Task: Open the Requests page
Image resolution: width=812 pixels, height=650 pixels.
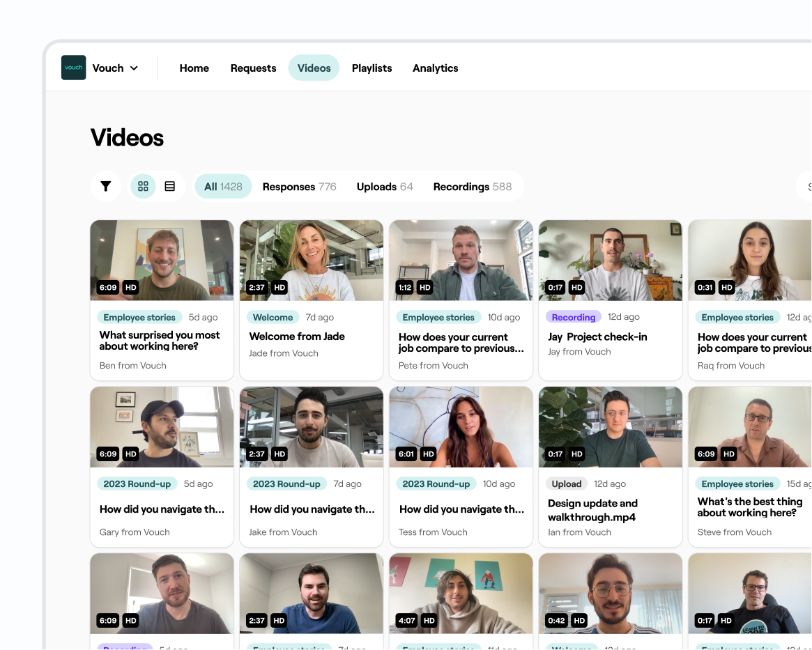Action: [x=253, y=68]
